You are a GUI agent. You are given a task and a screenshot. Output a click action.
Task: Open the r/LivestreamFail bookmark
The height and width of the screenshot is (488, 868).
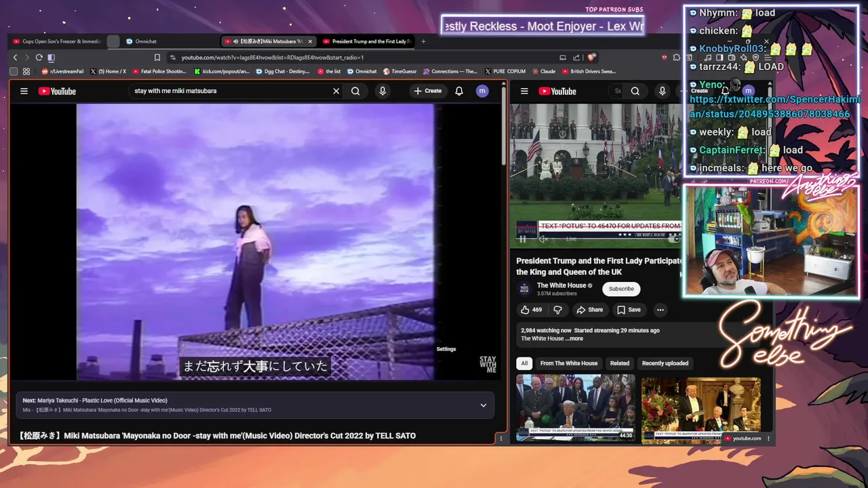point(62,71)
